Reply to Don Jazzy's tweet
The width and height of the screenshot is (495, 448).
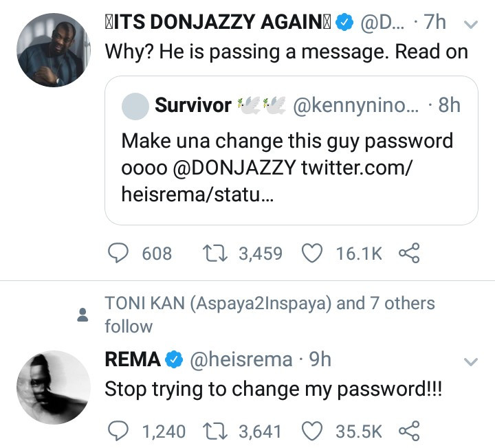(x=120, y=254)
